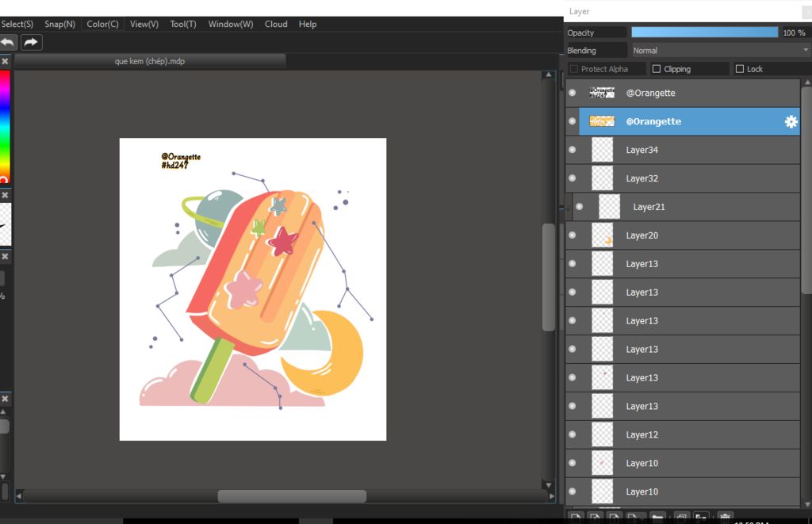812x524 pixels.
Task: Click layer list scroll down arrow
Action: coord(806,504)
